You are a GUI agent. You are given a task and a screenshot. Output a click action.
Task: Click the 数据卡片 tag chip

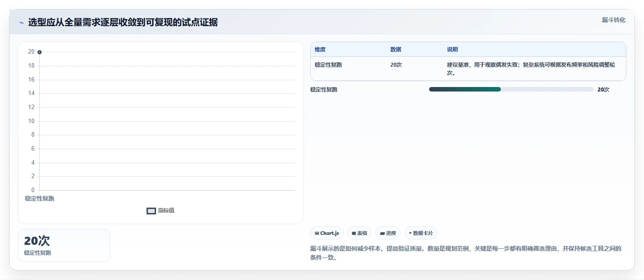[421, 233]
